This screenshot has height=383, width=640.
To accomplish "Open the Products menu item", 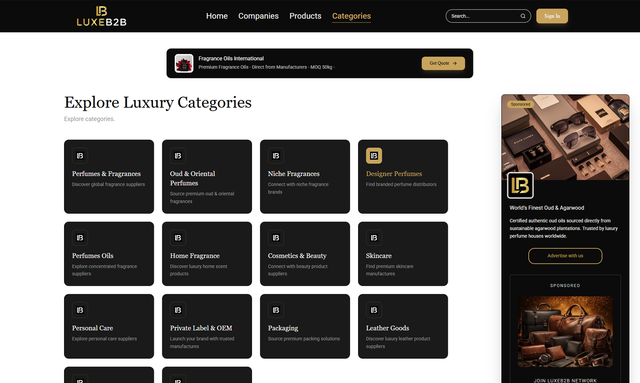I will point(305,16).
